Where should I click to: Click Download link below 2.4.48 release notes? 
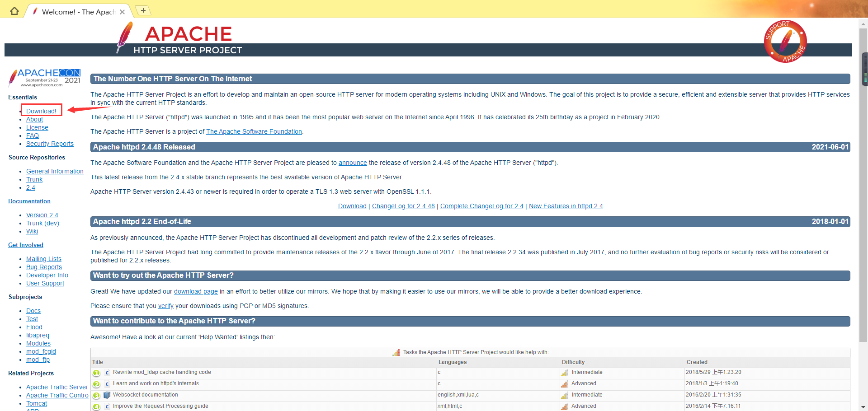(352, 206)
